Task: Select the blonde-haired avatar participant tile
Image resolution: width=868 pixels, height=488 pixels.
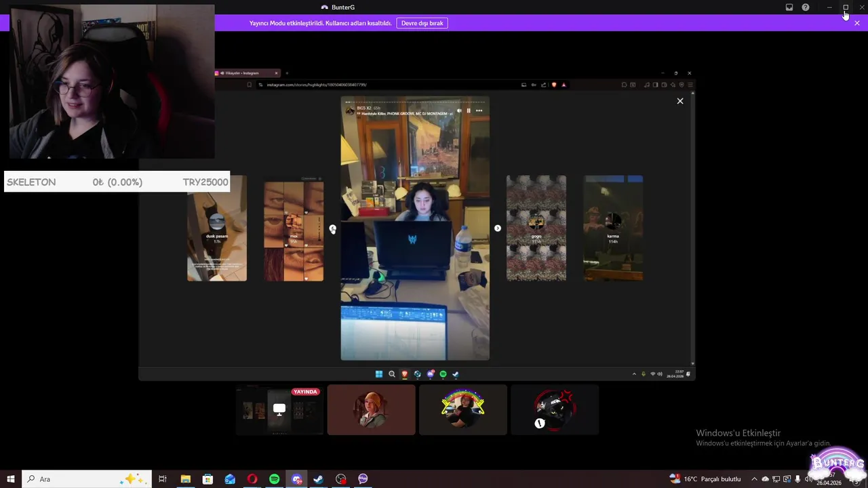Action: click(x=372, y=409)
